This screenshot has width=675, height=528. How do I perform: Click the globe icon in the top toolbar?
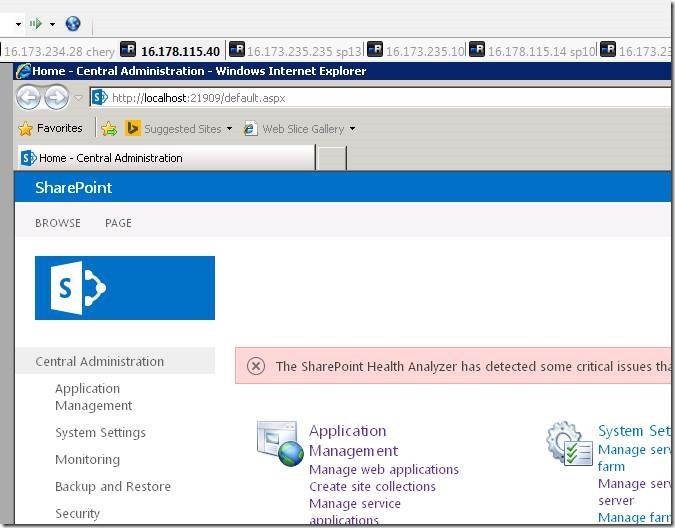point(73,23)
